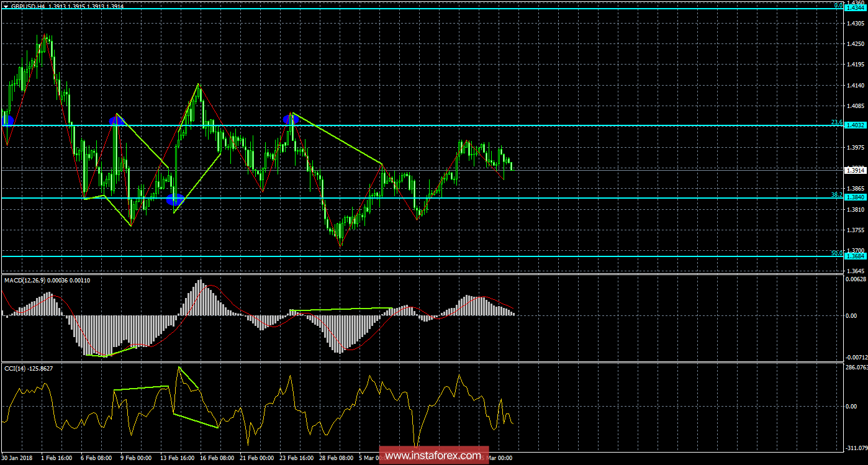Select the GBPUSD,H4 chart title label
This screenshot has width=868, height=465.
pos(30,5)
